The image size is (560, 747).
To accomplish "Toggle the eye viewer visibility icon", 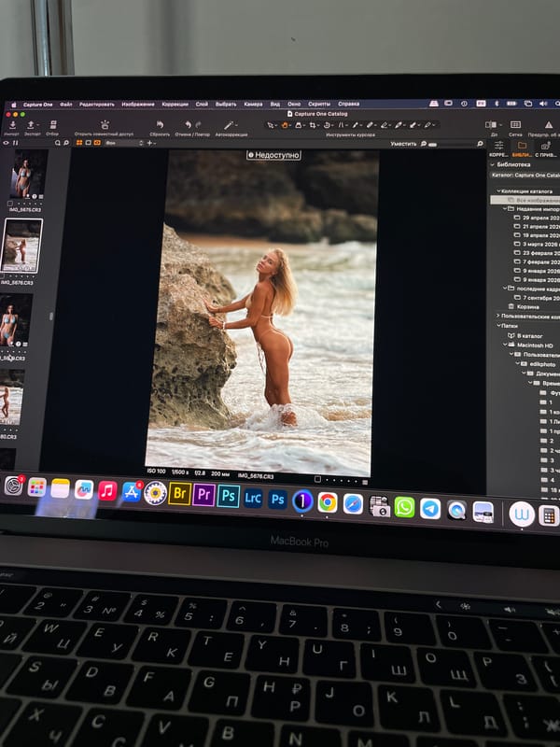I will tap(7, 142).
